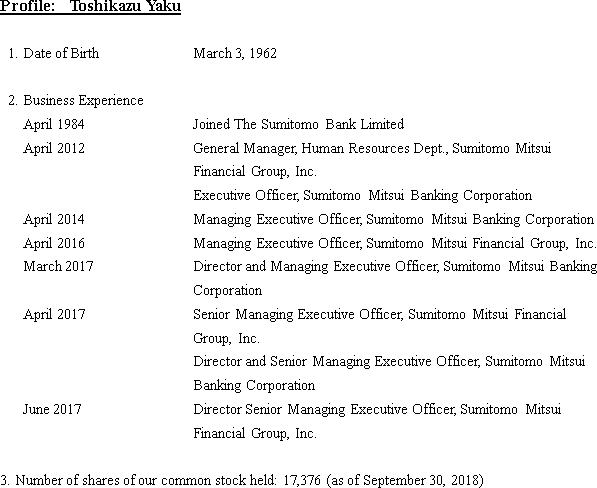The width and height of the screenshot is (597, 488).
Task: Click Senior Managing Executive Officer line
Action: [380, 314]
